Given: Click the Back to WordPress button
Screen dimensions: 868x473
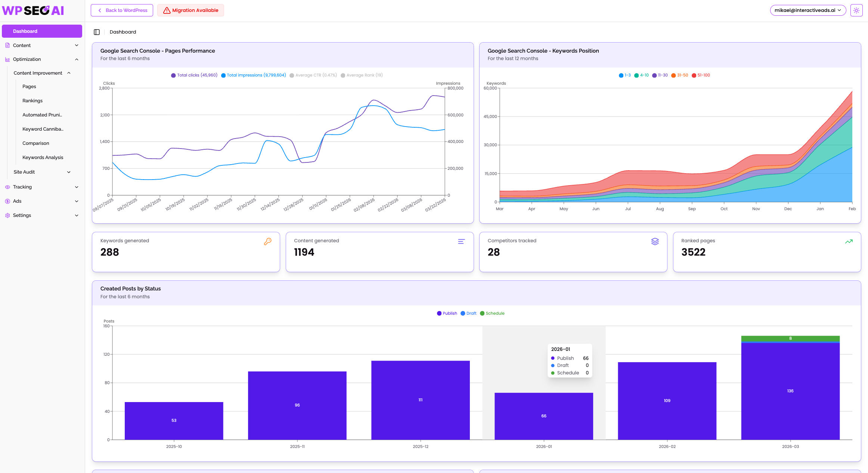Looking at the screenshot, I should tap(122, 10).
